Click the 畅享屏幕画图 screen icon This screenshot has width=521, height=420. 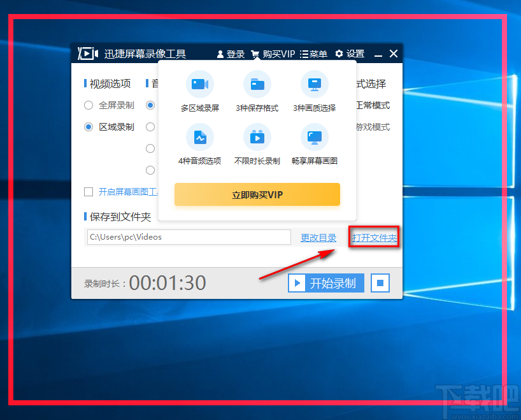coord(315,137)
